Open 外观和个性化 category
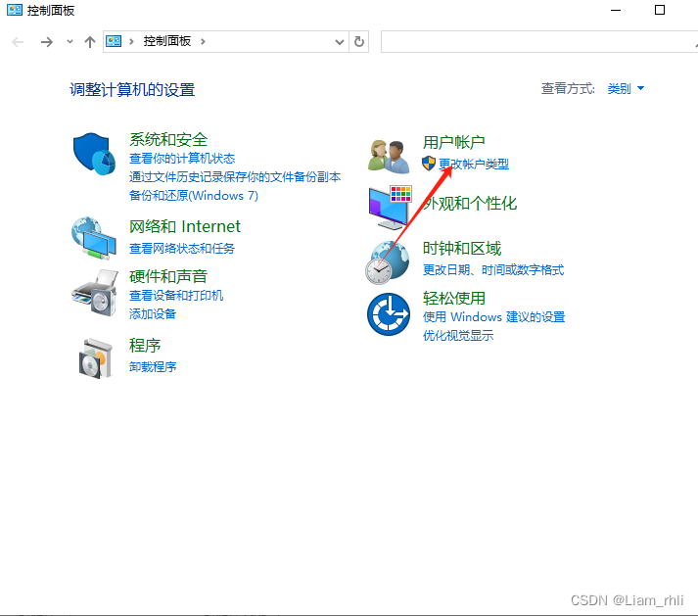Viewport: 698px width, 616px height. [470, 204]
